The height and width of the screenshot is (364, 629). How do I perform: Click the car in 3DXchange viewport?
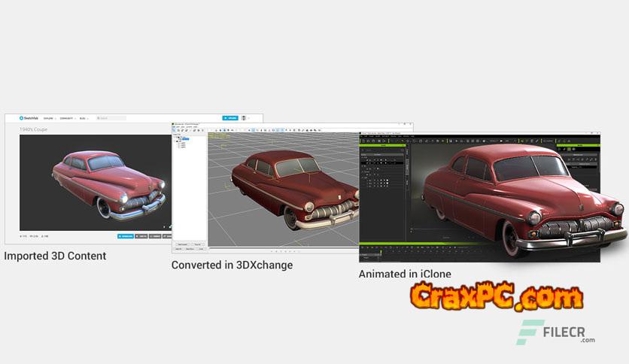tap(295, 189)
